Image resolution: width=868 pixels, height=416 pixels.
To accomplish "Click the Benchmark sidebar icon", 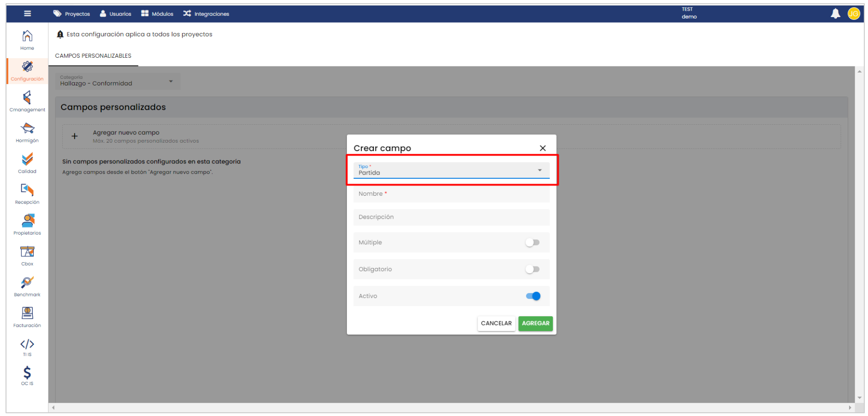I will click(27, 283).
